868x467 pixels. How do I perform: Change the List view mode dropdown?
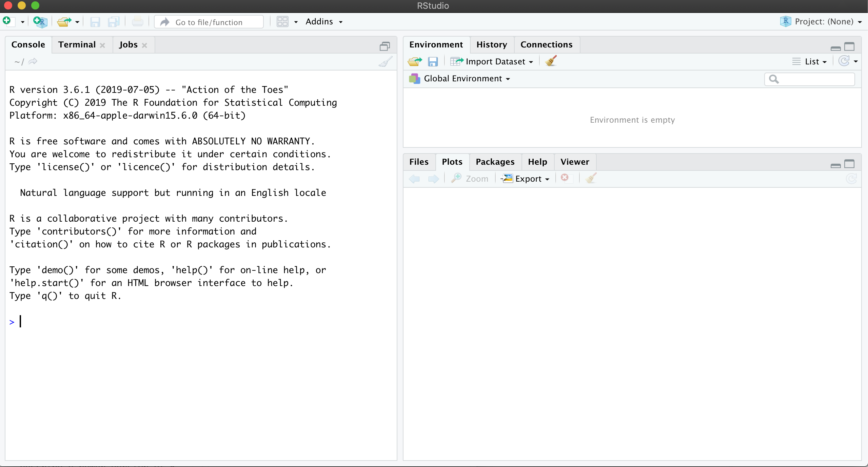point(810,61)
